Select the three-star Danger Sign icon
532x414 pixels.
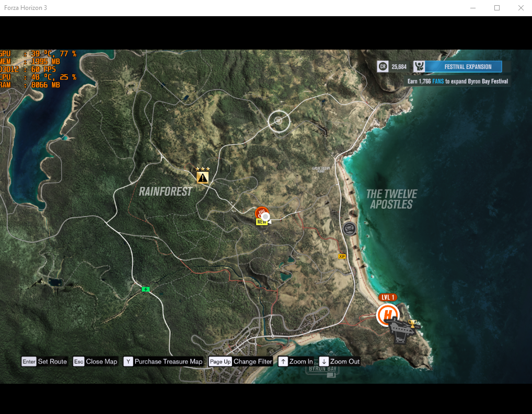pos(203,175)
